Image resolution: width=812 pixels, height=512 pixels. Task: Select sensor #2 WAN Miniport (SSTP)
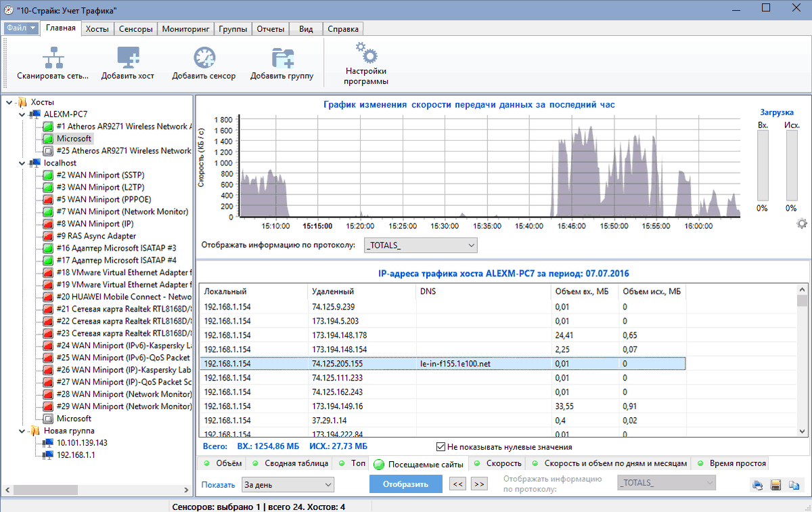[x=94, y=175]
